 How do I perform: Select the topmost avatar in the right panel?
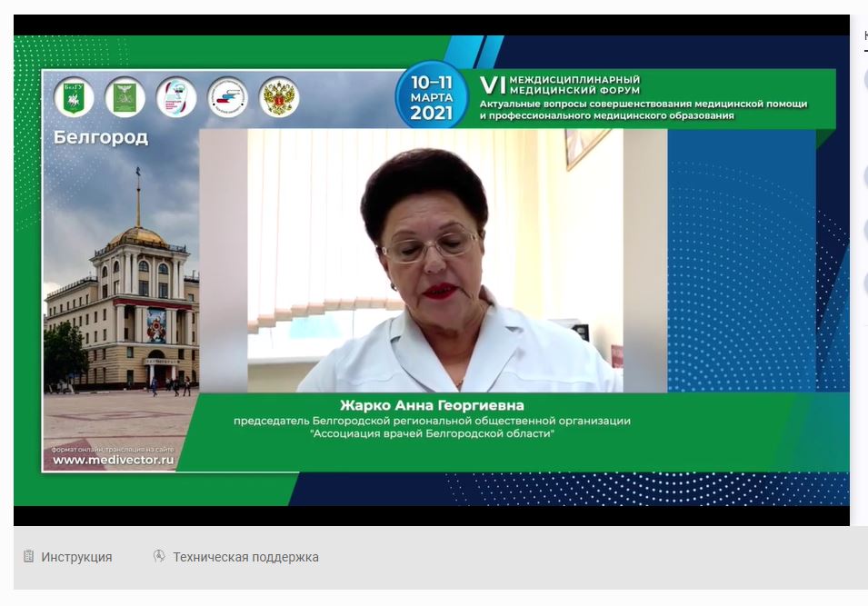tap(865, 80)
